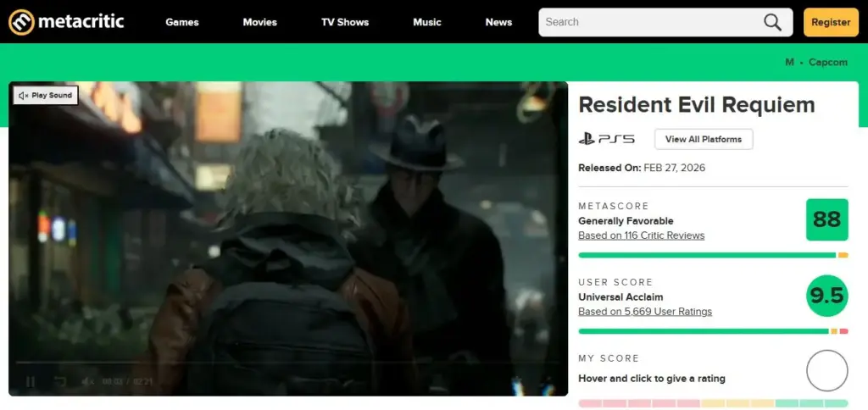Toggle the Play Sound button

tap(46, 95)
